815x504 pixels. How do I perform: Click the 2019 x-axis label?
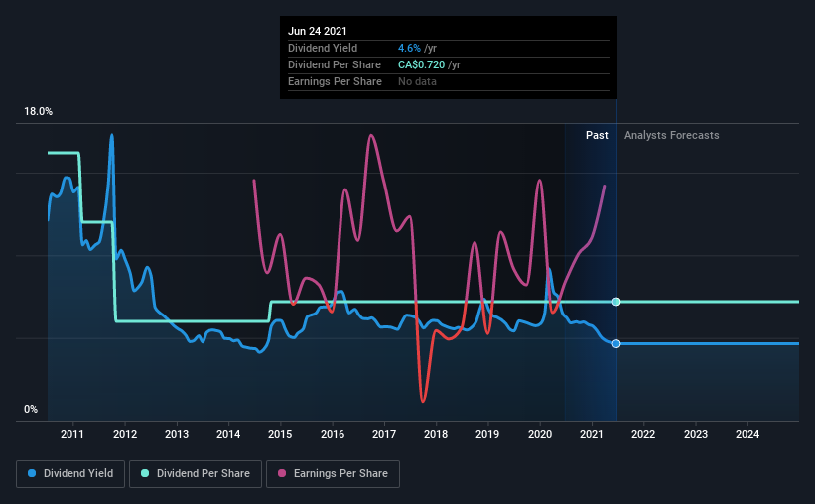coord(487,434)
